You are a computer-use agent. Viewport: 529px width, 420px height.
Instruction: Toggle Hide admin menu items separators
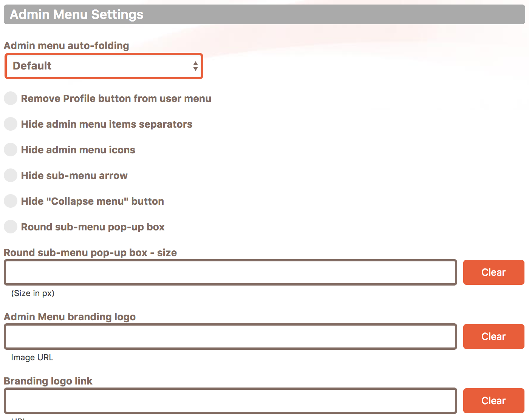(11, 124)
